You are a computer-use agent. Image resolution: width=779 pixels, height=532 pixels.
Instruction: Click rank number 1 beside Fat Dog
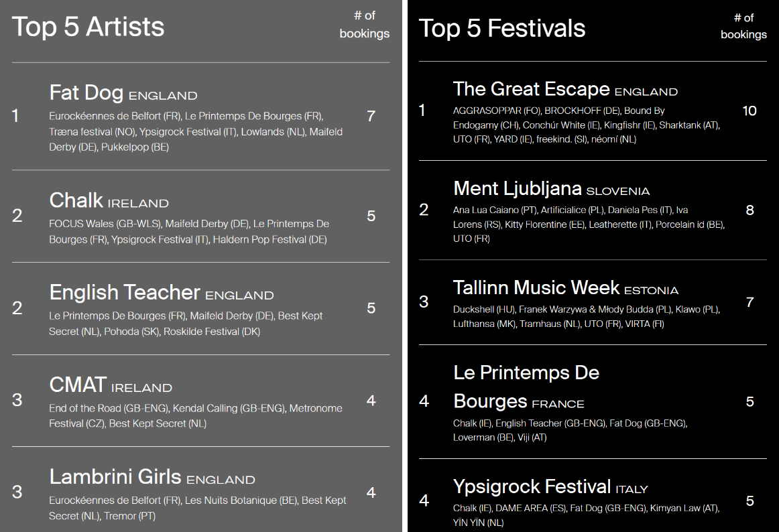(15, 116)
